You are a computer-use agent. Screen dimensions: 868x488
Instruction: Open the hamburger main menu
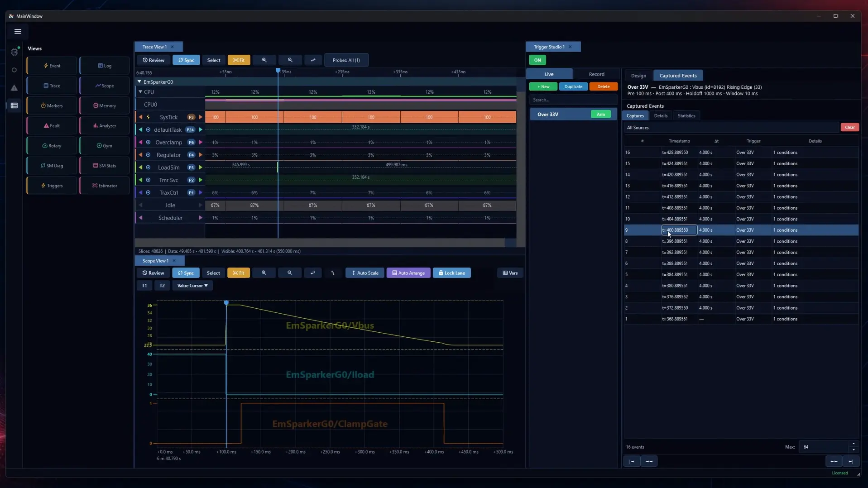pos(18,31)
